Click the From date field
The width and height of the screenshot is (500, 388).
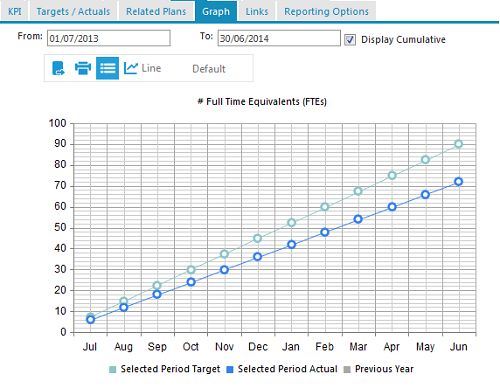point(109,38)
